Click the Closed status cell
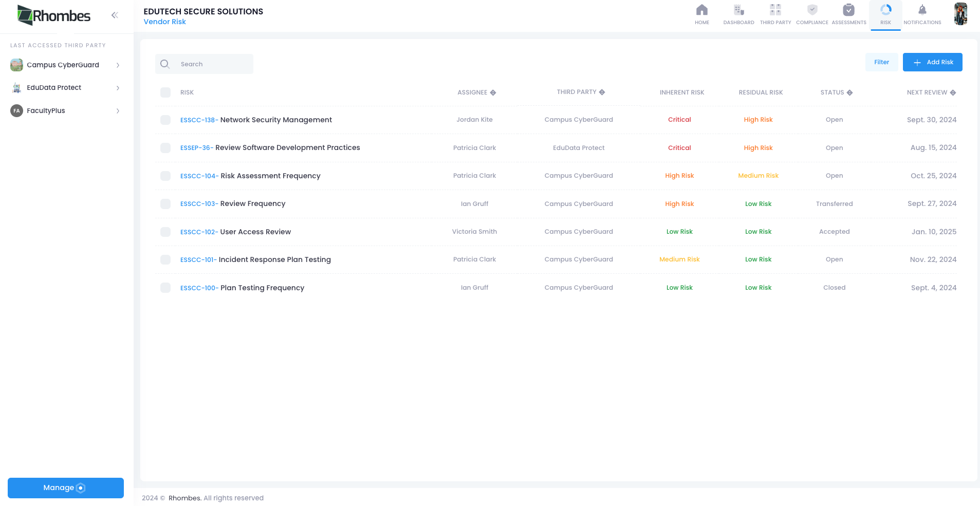Screen dimensions: 980x506 [x=834, y=288]
